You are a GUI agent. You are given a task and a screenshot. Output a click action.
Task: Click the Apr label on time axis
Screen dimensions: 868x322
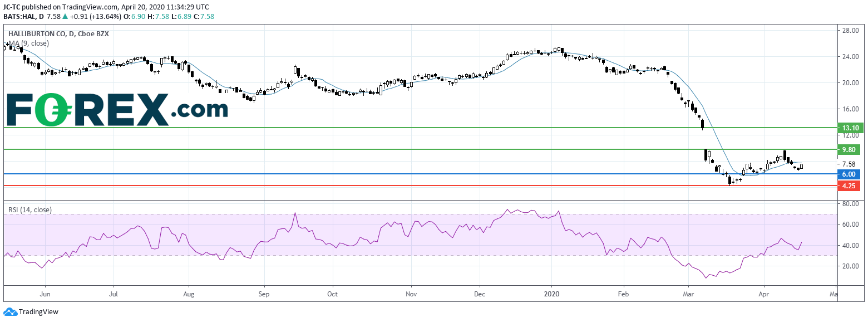(x=764, y=293)
